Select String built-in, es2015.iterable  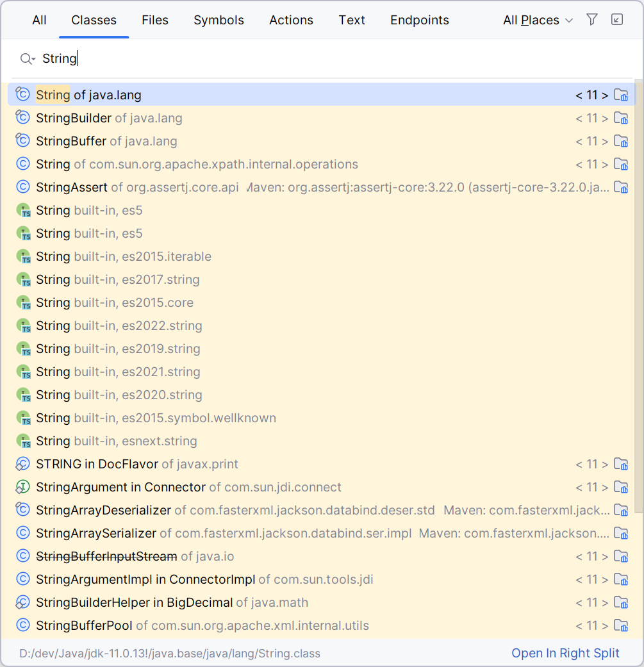322,256
